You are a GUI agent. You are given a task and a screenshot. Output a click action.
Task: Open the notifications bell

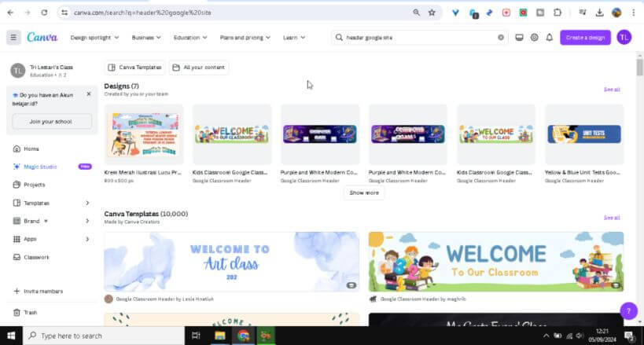click(x=550, y=38)
